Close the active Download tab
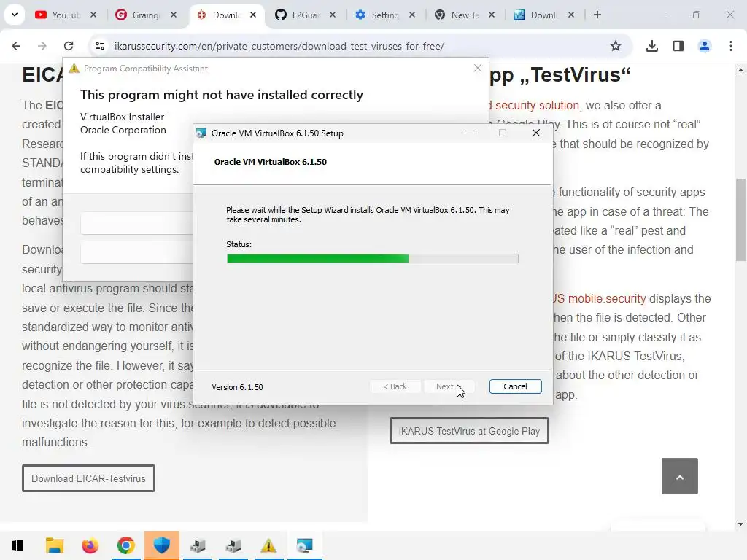 (x=253, y=15)
